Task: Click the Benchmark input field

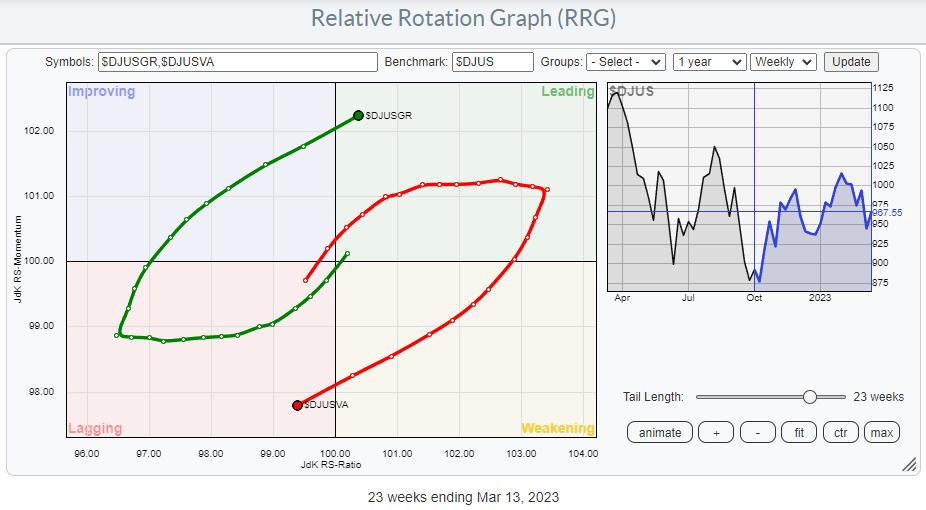Action: pyautogui.click(x=493, y=62)
